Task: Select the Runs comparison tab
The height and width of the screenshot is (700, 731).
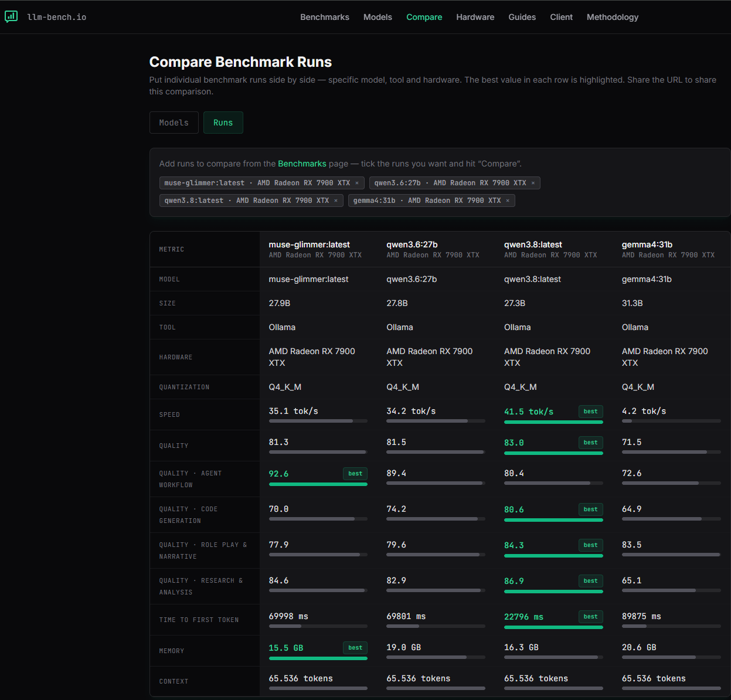Action: (223, 123)
